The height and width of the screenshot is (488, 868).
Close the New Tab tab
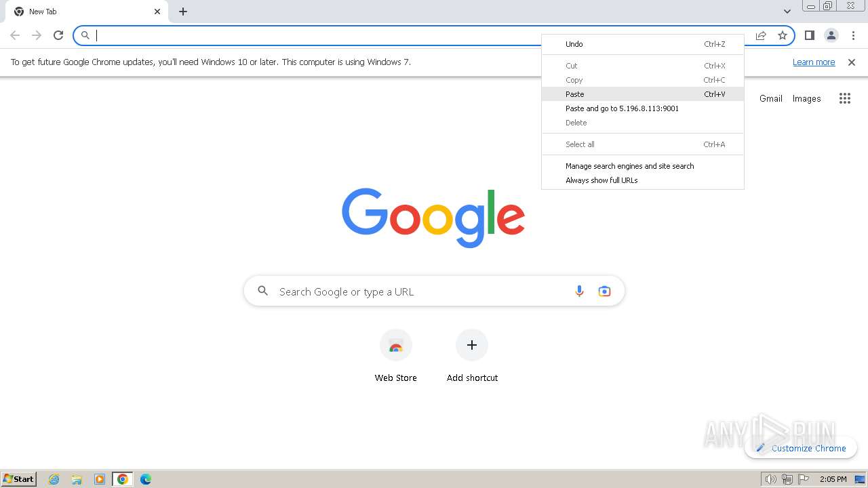point(157,12)
